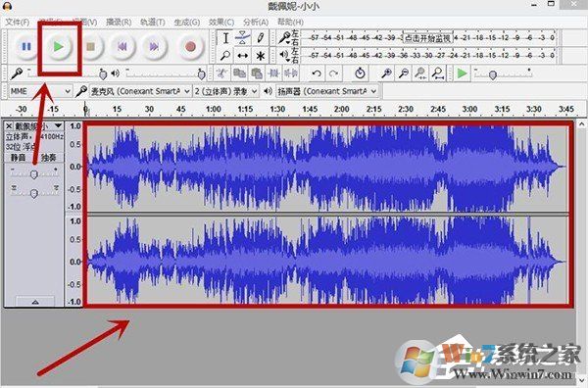Adjust the track gain slider

point(34,174)
